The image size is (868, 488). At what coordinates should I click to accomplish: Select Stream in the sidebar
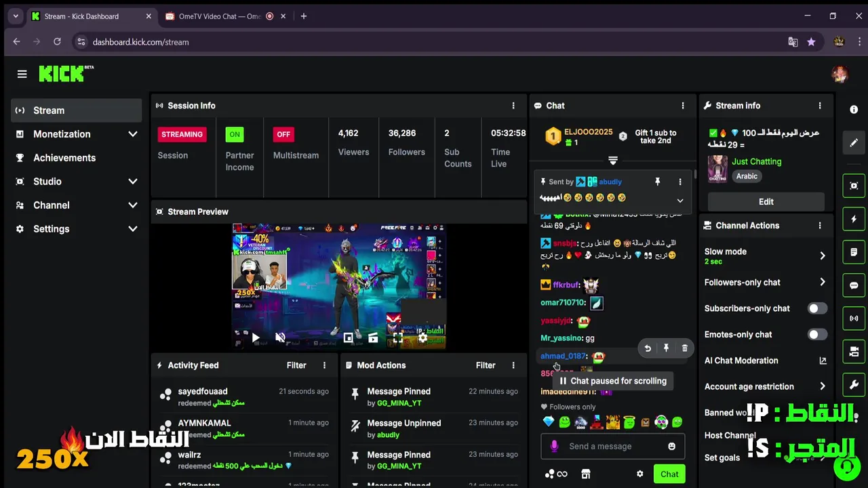pyautogui.click(x=76, y=110)
